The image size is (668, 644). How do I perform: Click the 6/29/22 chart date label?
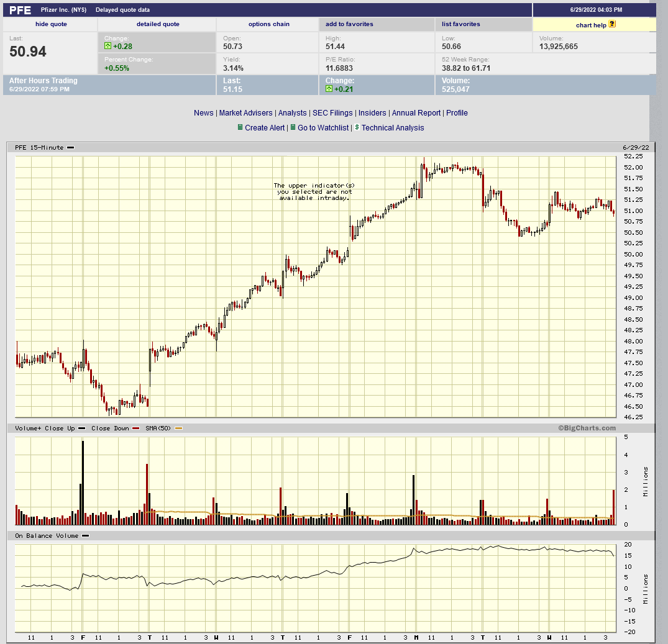pyautogui.click(x=636, y=148)
